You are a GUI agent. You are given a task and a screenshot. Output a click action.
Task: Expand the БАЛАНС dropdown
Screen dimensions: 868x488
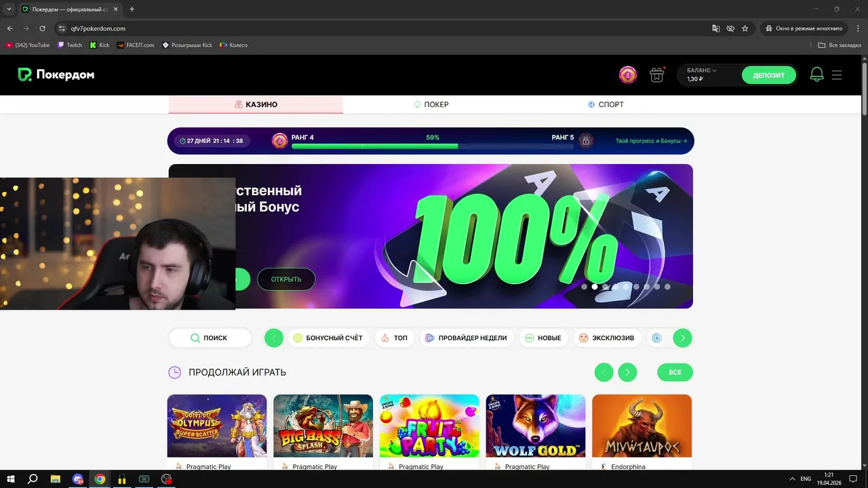click(x=702, y=70)
